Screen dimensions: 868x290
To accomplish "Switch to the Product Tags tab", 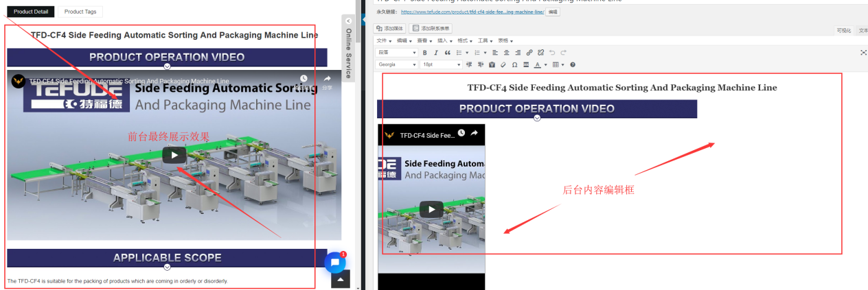I will [x=81, y=12].
